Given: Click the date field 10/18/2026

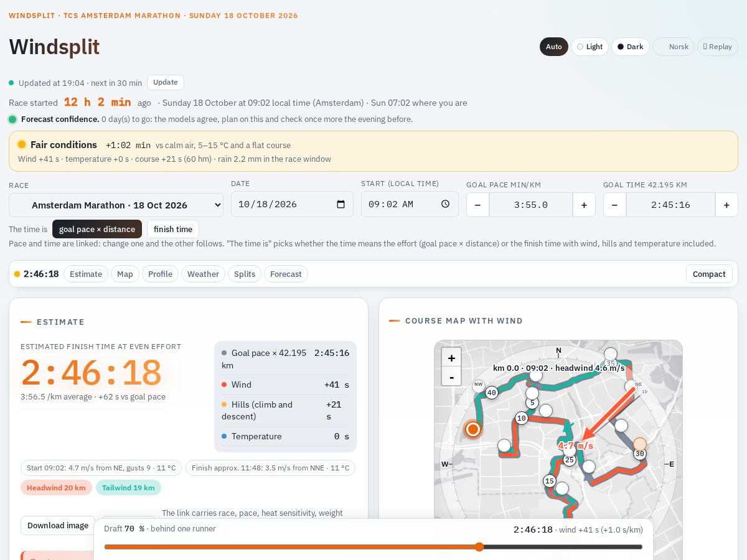Looking at the screenshot, I should (x=292, y=204).
